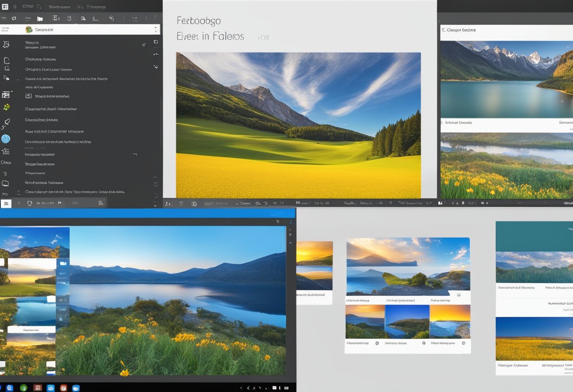Click the forward navigation arrow near the taskbar tray

(254, 387)
